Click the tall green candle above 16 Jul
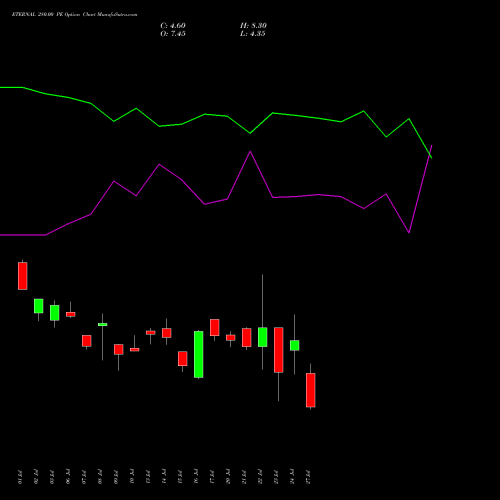This screenshot has width=500, height=500. click(199, 354)
